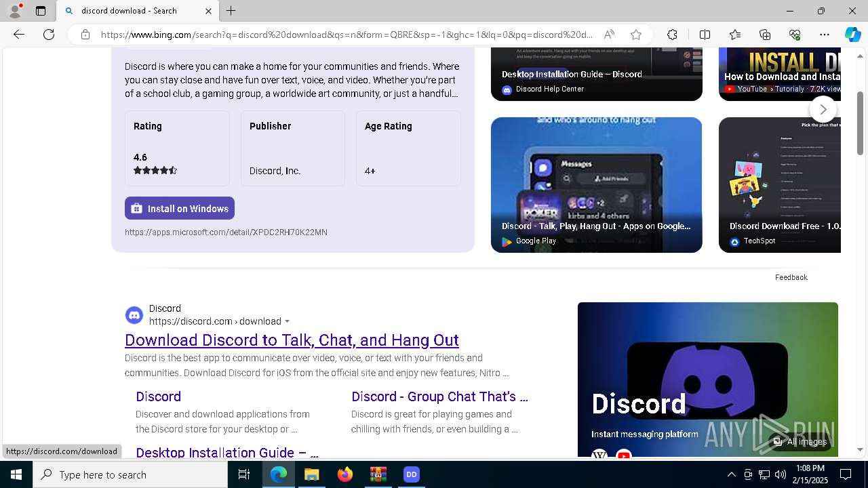Click the scrollbar up arrow
868x488 pixels.
(861, 56)
